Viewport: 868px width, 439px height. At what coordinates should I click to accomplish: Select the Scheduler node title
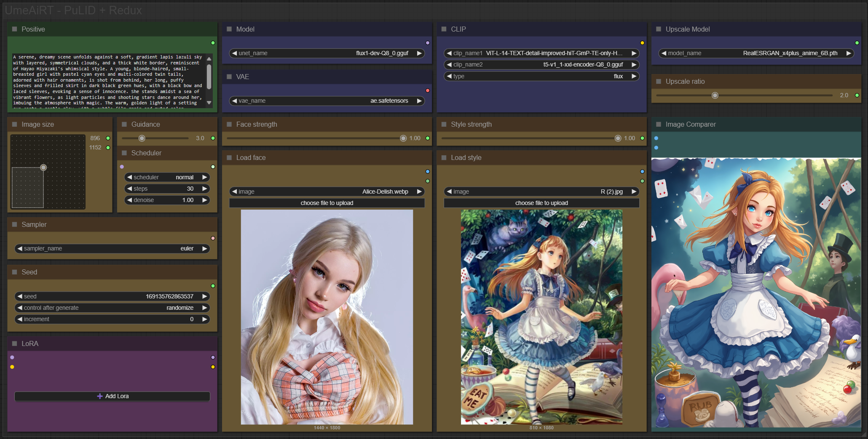[x=146, y=153]
